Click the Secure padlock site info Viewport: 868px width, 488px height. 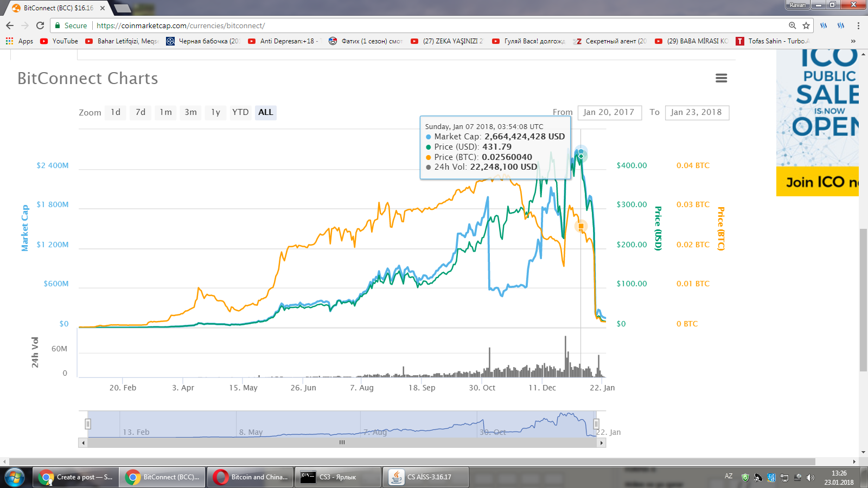71,25
